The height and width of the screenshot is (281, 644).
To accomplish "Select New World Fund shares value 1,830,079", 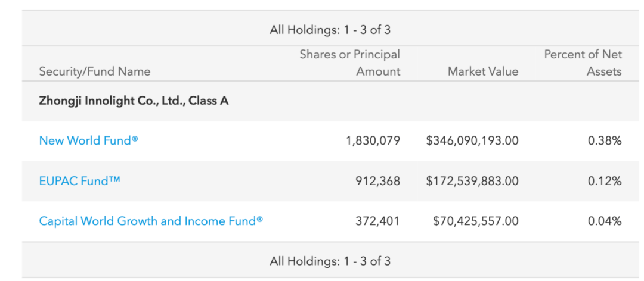I will pos(373,141).
